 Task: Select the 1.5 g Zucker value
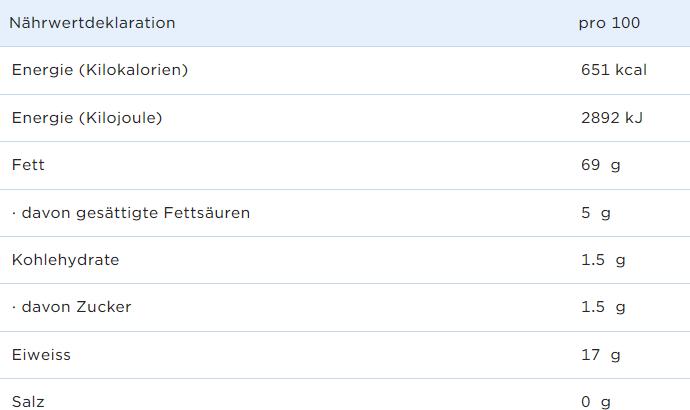click(603, 307)
